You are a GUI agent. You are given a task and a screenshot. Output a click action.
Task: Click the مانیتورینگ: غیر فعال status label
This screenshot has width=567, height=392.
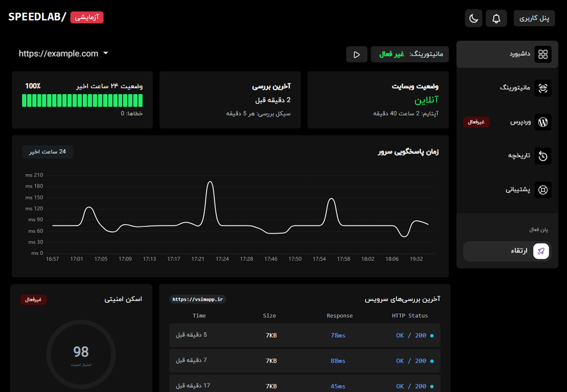click(x=410, y=54)
